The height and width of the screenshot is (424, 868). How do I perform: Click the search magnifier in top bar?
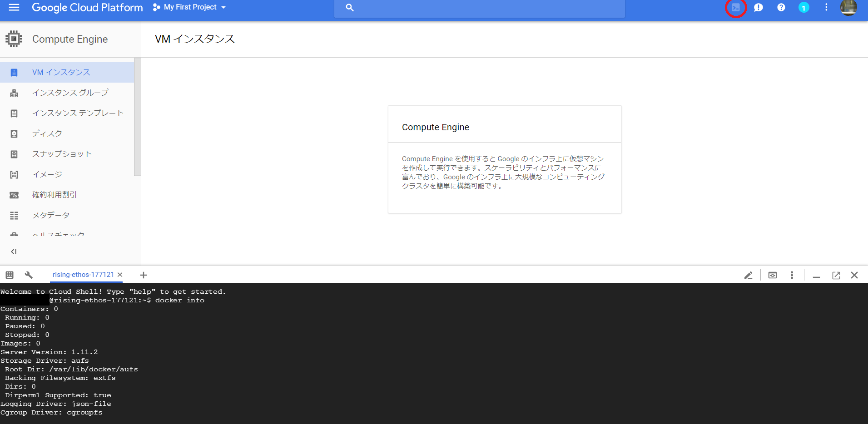tap(349, 8)
